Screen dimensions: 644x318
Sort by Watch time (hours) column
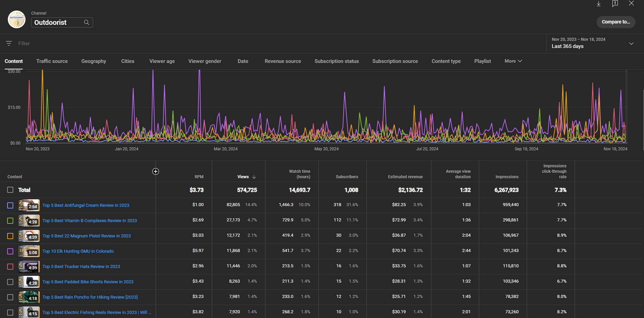pyautogui.click(x=299, y=174)
